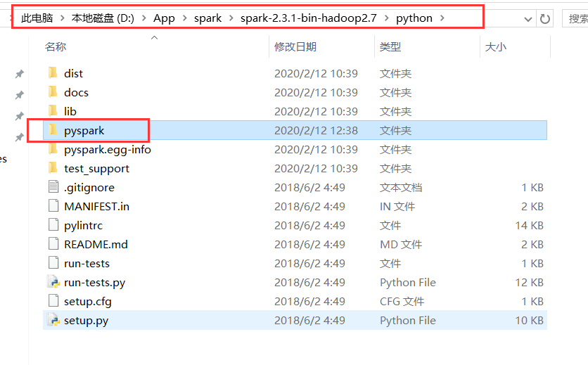Click the MANIFEST.in file icon
Viewport: 588px width, 365px height.
click(53, 206)
